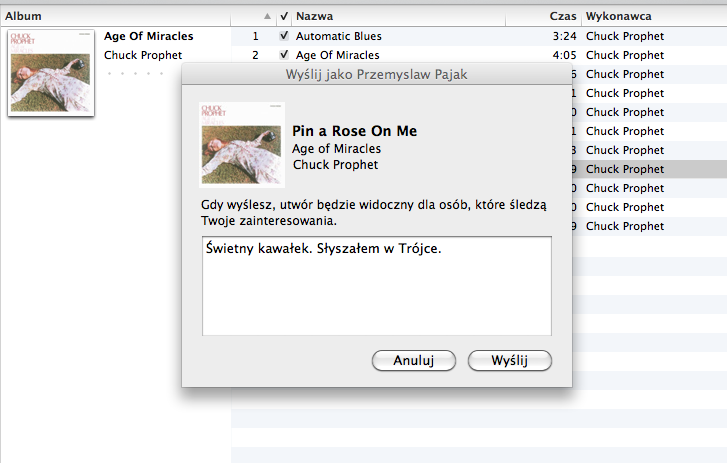The width and height of the screenshot is (727, 463).
Task: Click the comment text field
Action: (376, 286)
